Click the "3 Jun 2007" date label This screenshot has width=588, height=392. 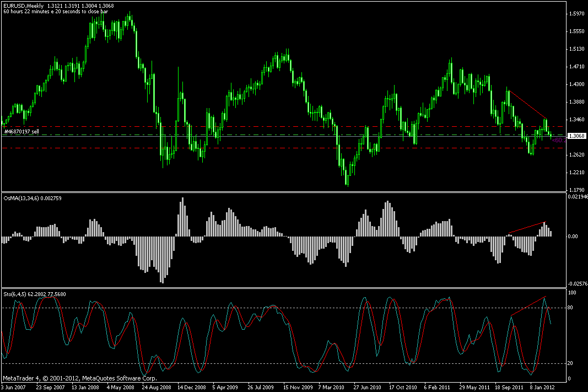13,387
